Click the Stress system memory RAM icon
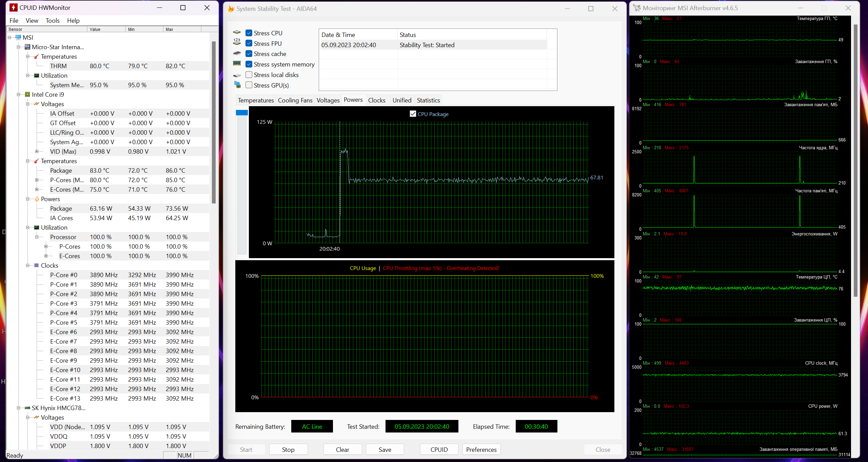Image resolution: width=868 pixels, height=462 pixels. click(x=237, y=64)
